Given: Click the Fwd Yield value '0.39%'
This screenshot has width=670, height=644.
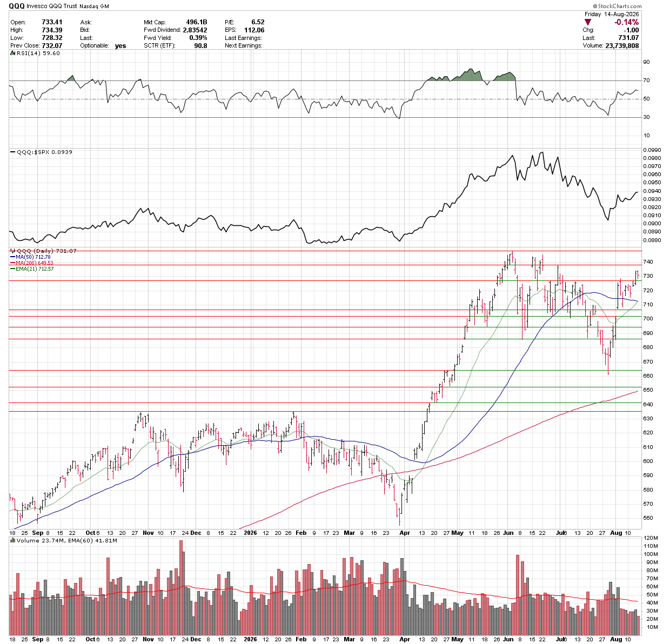Looking at the screenshot, I should point(198,38).
